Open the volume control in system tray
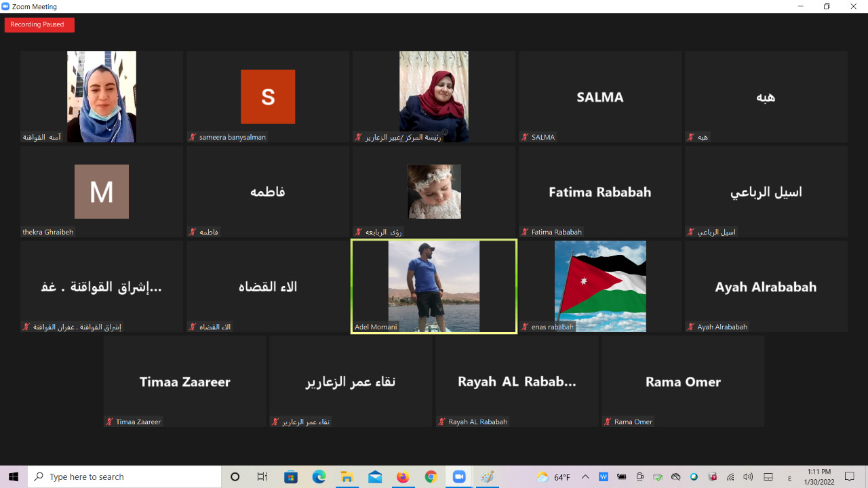868x488 pixels. [x=748, y=477]
